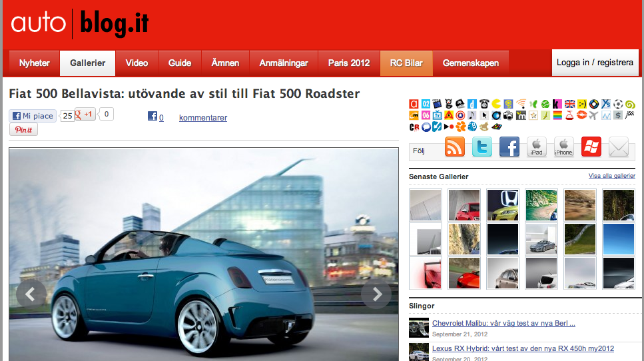The image size is (644, 361).
Task: Open the Chevrolet Malibu article thumbnail
Action: (x=418, y=328)
